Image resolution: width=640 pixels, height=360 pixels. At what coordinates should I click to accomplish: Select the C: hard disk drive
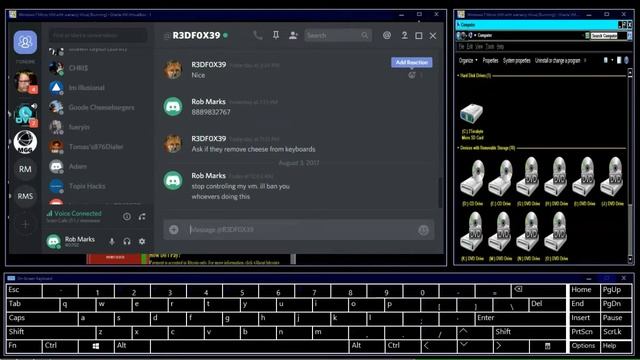coord(472,122)
